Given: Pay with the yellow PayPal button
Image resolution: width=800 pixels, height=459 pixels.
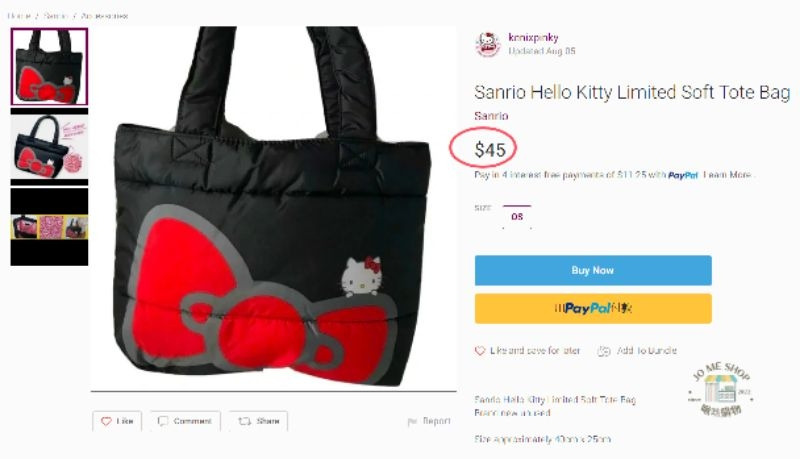Looking at the screenshot, I should (592, 308).
